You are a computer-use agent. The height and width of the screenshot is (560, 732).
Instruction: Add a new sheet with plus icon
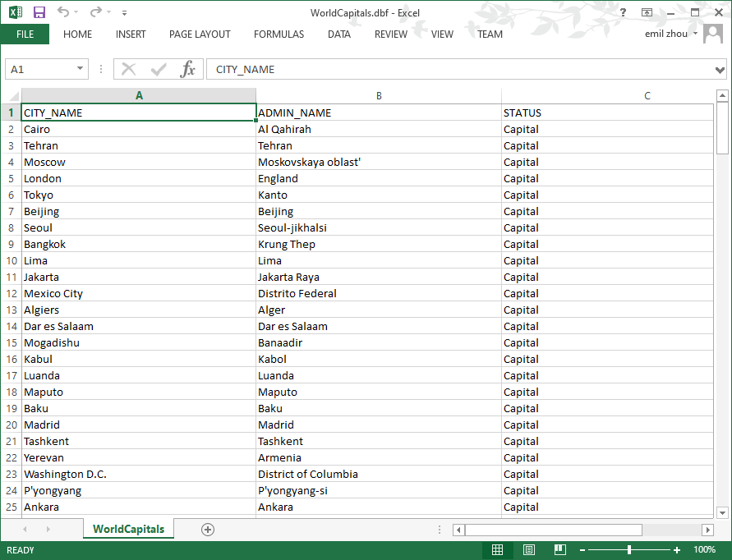coord(208,530)
